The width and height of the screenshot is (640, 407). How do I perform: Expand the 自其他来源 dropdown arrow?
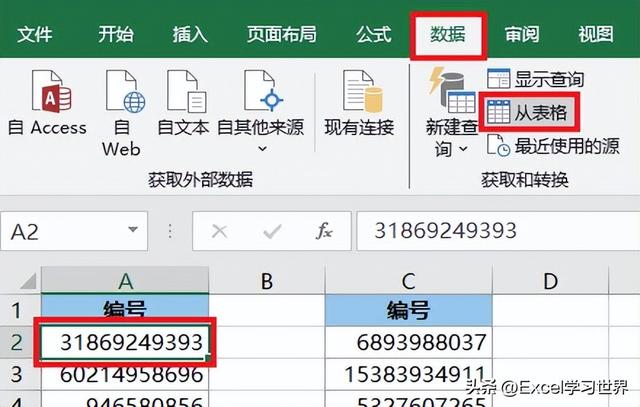point(263,149)
